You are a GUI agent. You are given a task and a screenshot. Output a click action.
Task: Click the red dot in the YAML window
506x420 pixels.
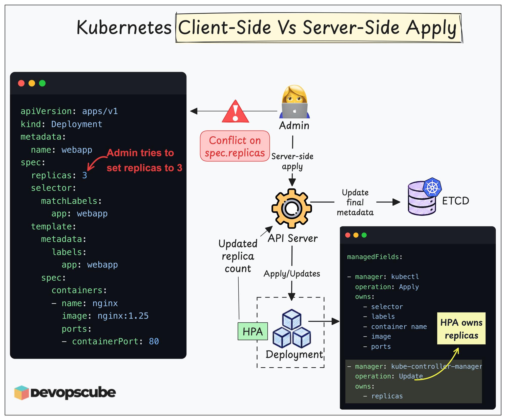[x=21, y=83]
